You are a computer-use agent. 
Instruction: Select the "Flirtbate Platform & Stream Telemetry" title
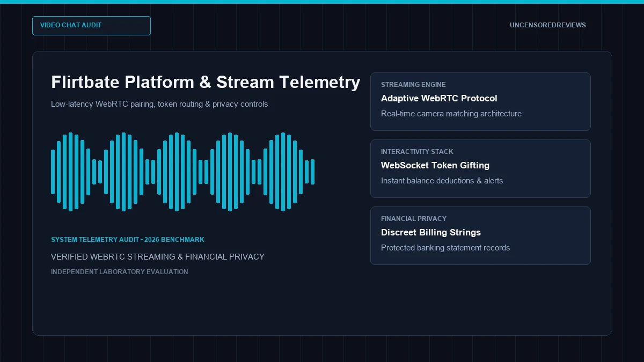206,82
